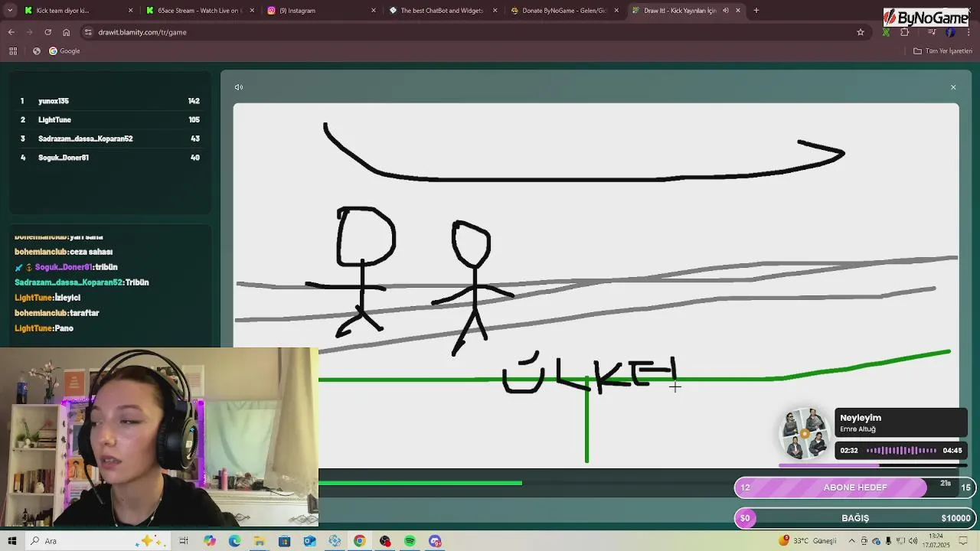This screenshot has width=980, height=551.
Task: Open Task View in taskbar
Action: (x=184, y=541)
